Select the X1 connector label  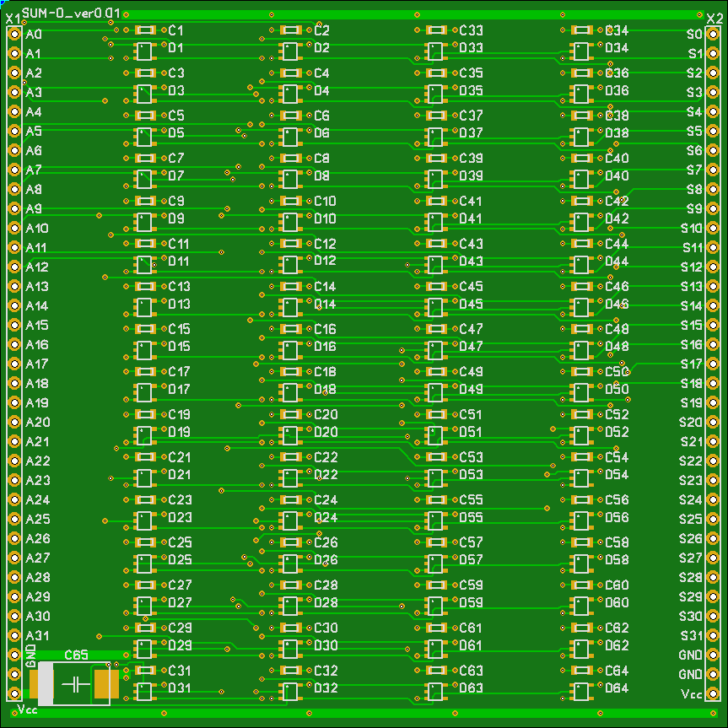13,19
